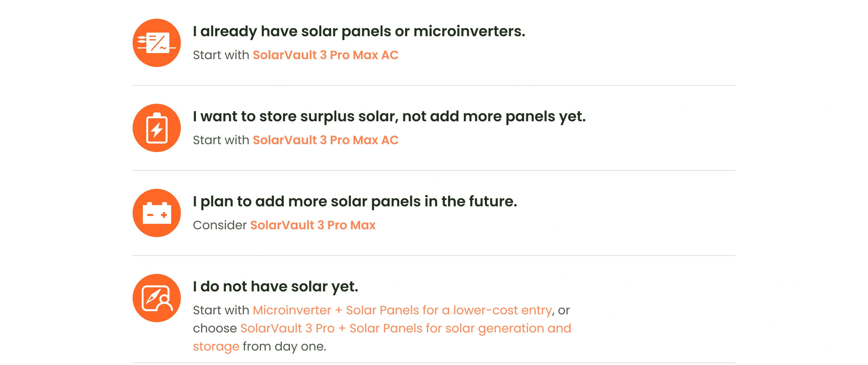Click 'Start with' text under no solar yet heading
The height and width of the screenshot is (365, 868).
[221, 310]
